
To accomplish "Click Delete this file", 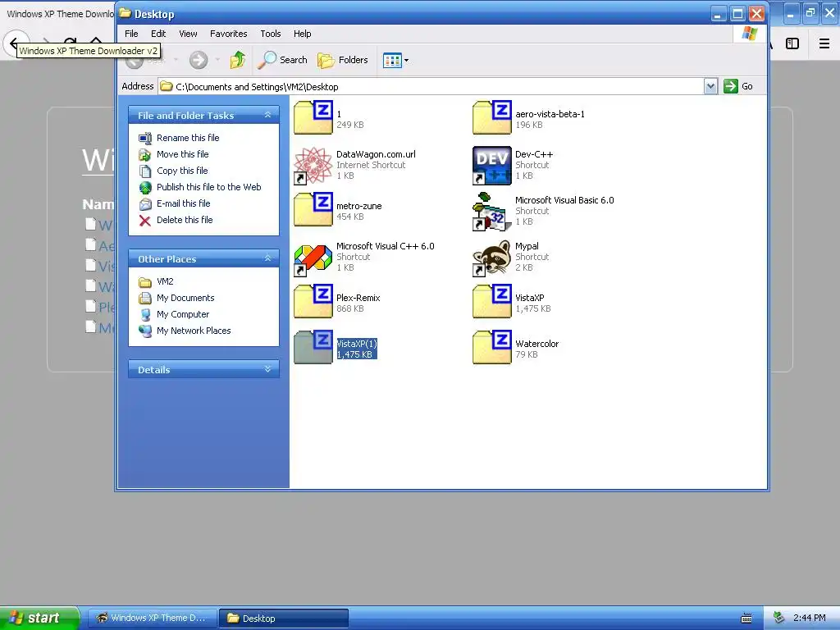I will pyautogui.click(x=185, y=220).
